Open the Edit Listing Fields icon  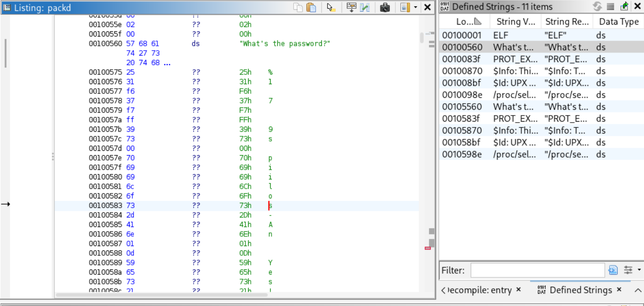click(x=351, y=7)
